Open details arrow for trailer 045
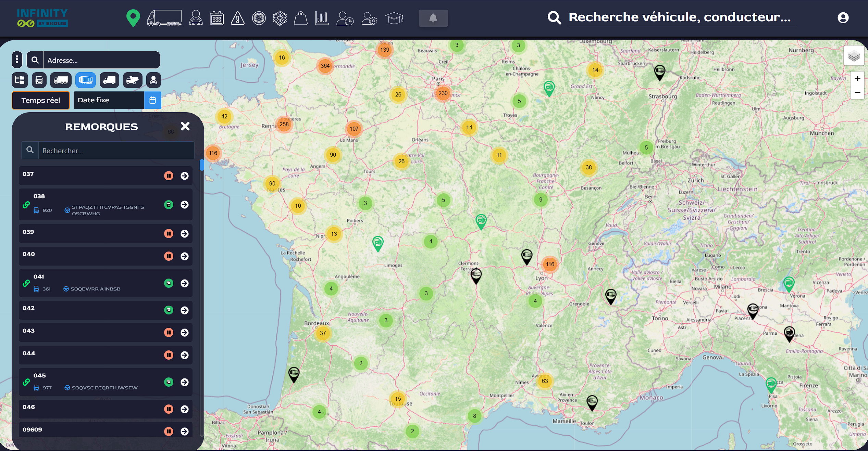The image size is (868, 451). pos(185,382)
